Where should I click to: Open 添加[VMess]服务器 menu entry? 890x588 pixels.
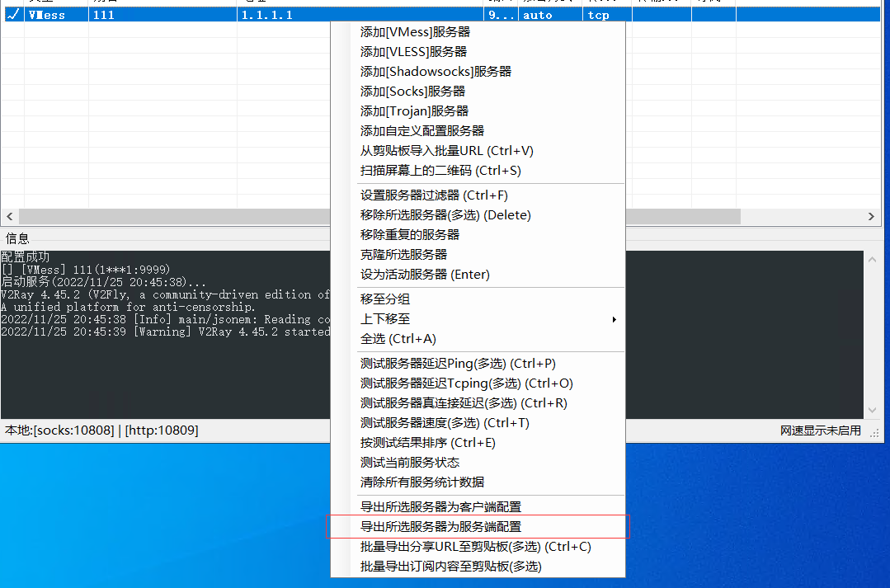[x=415, y=31]
